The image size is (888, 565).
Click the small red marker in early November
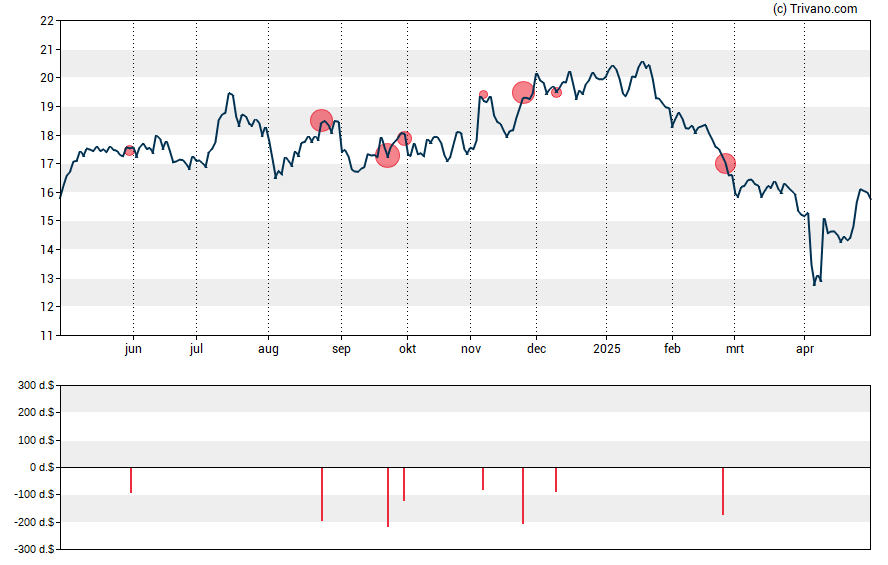(x=483, y=95)
